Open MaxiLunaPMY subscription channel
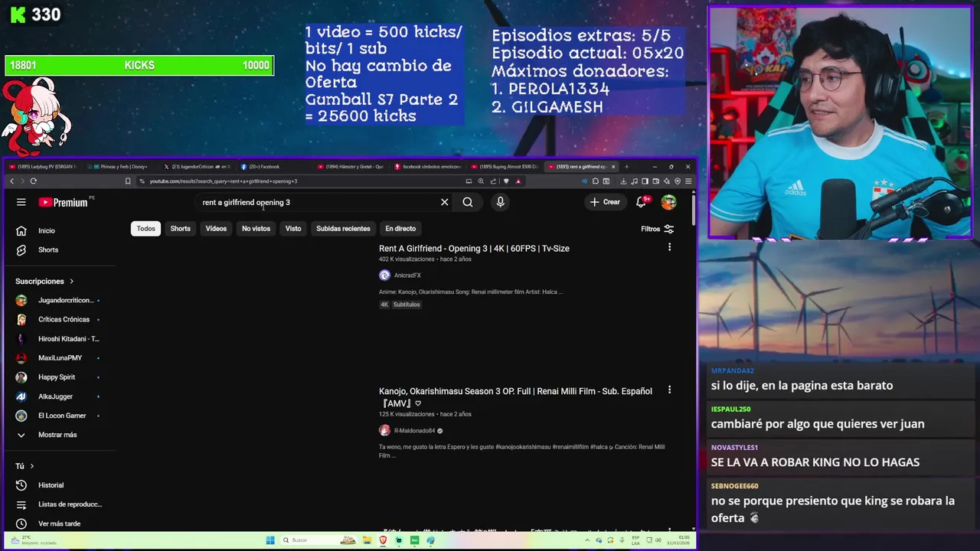The image size is (980, 551). 61,357
